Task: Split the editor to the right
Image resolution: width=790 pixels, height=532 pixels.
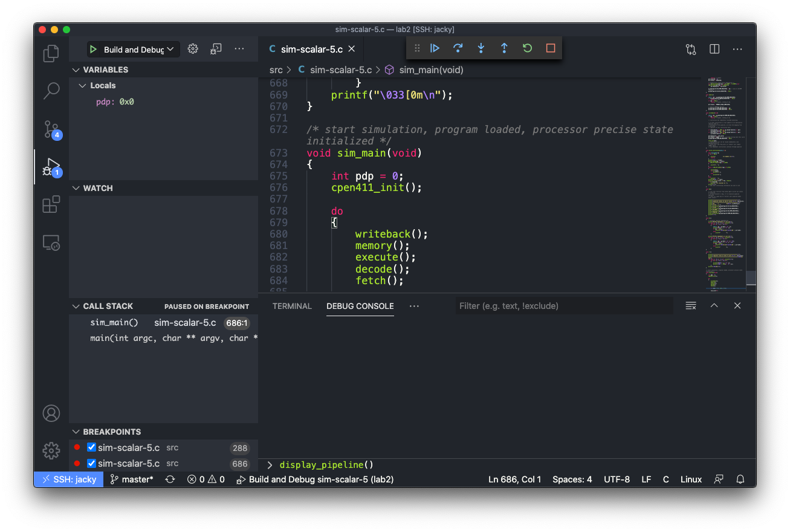Action: [714, 49]
